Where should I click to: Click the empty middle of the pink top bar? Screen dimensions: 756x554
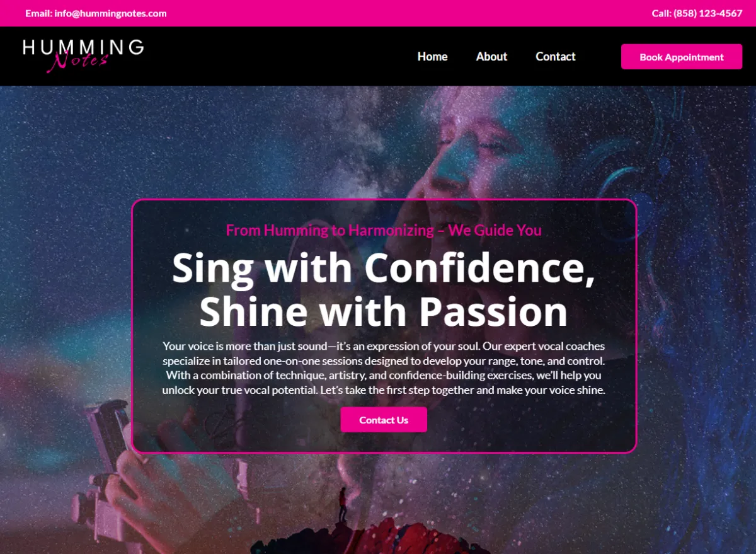point(409,13)
